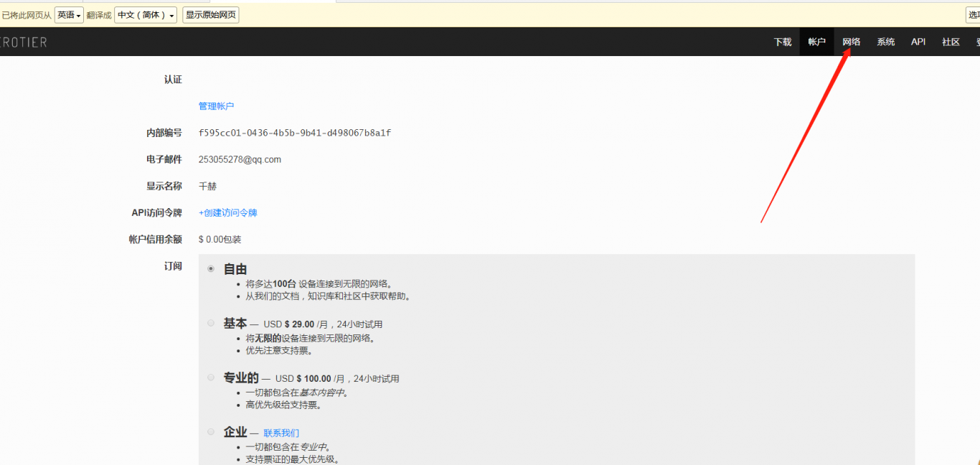
Task: Choose the 基本 plan radio button
Action: (211, 324)
